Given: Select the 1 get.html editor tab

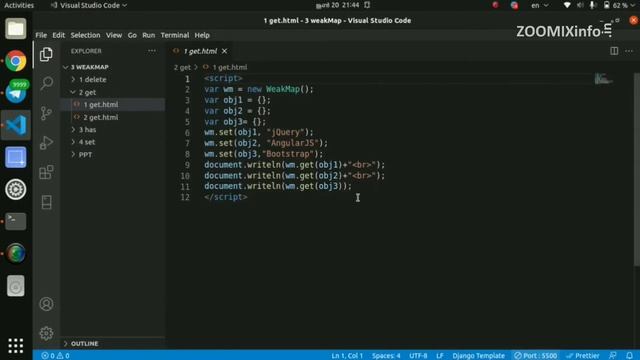Looking at the screenshot, I should [200, 51].
